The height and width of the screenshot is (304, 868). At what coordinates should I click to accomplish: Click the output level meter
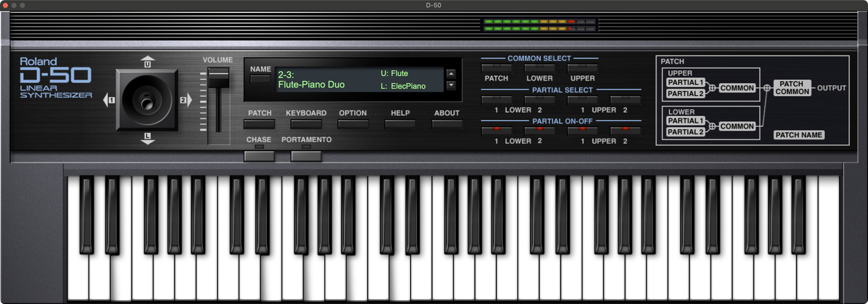539,25
